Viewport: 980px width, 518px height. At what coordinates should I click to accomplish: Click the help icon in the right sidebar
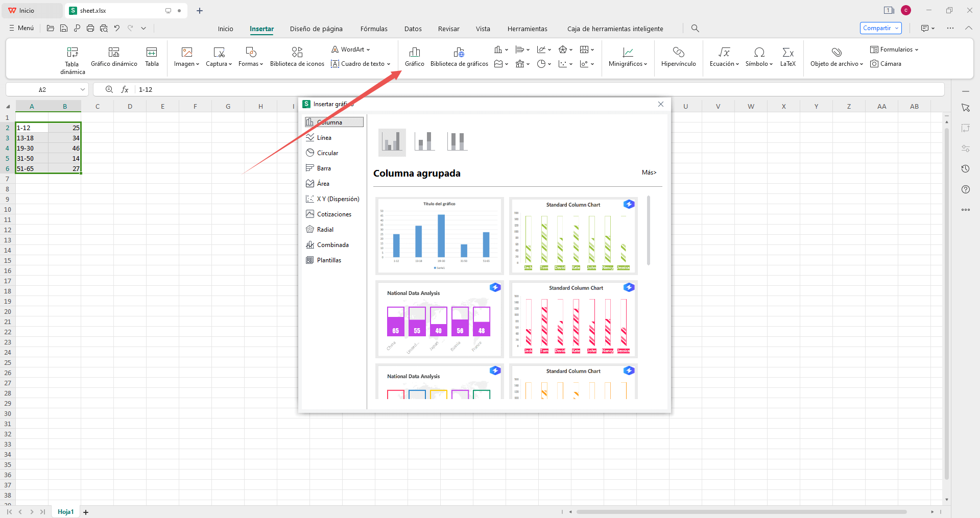coord(966,189)
